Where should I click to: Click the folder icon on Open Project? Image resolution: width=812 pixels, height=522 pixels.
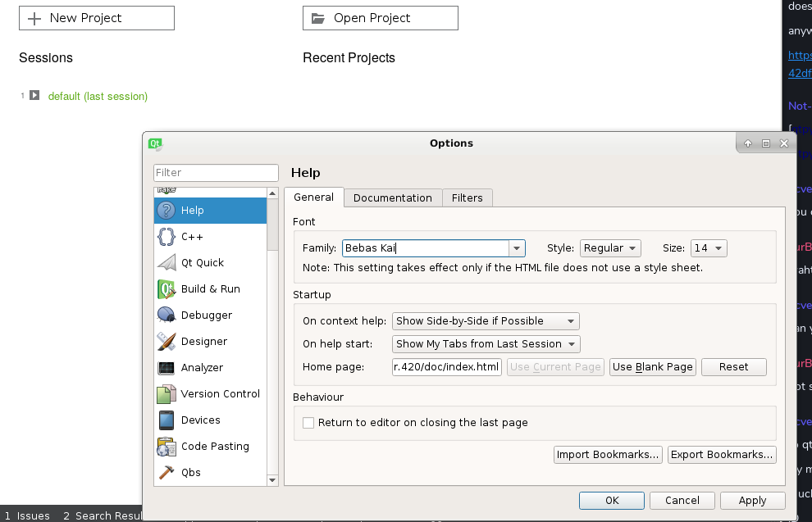pos(318,19)
